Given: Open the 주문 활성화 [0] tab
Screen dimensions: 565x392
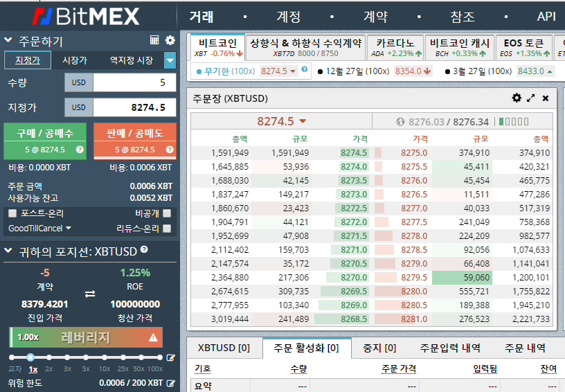Looking at the screenshot, I should coord(306,348).
